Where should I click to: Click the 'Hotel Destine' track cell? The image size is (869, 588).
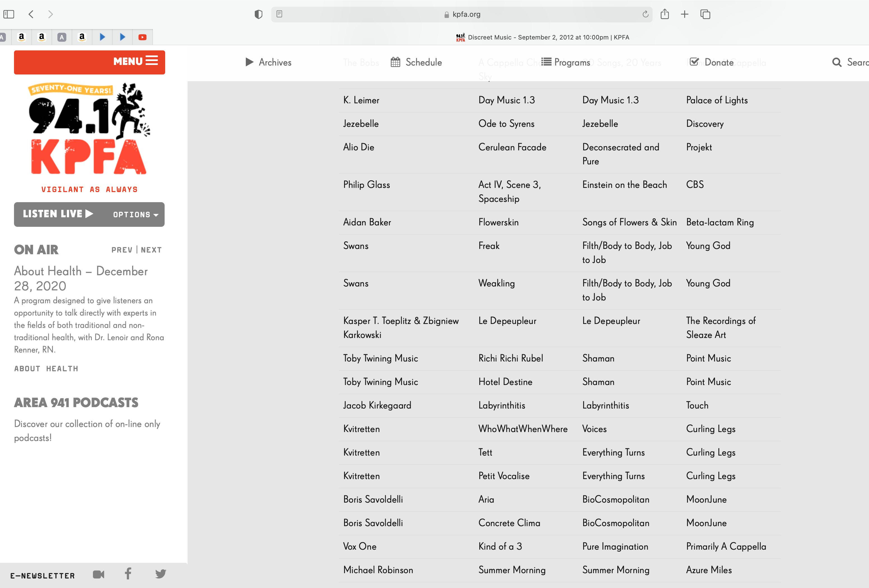505,382
